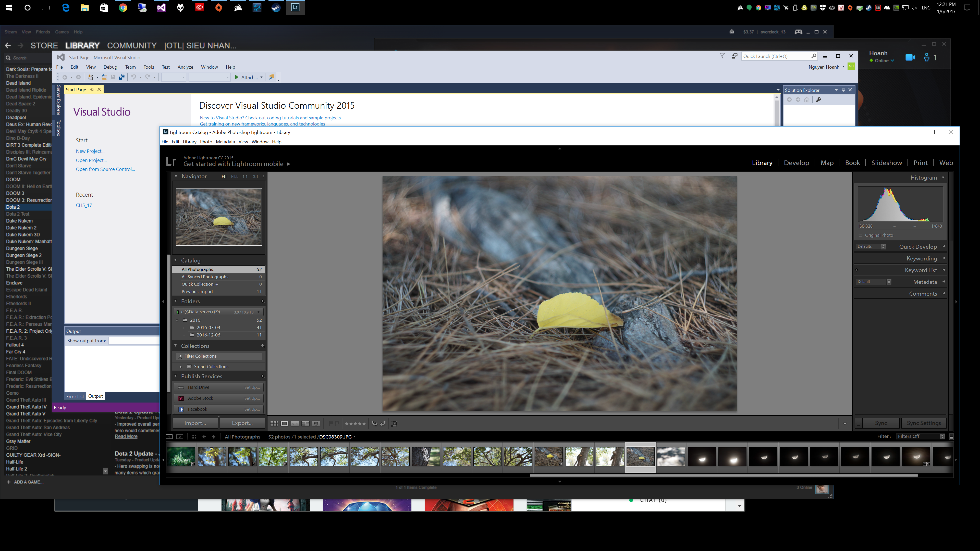Viewport: 980px width, 551px height.
Task: Open Visual Studio Debug menu
Action: 110,67
